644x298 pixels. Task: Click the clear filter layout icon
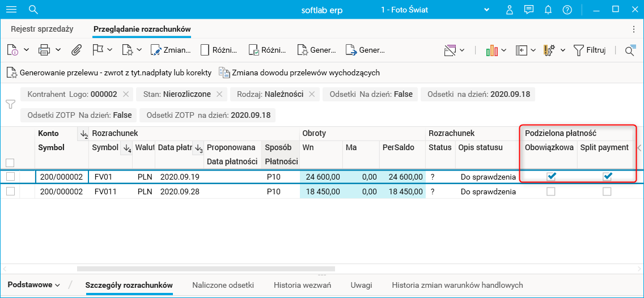point(450,50)
